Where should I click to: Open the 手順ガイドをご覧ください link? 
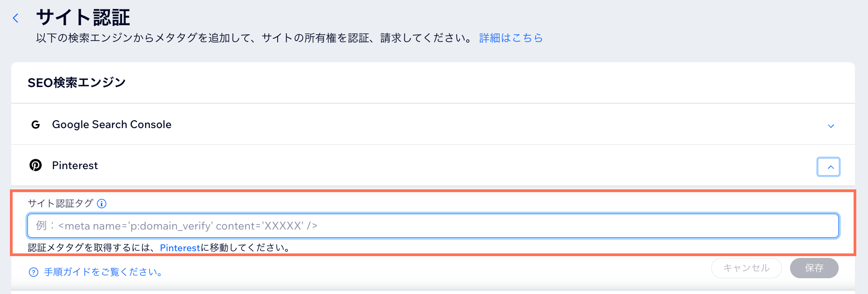pyautogui.click(x=104, y=272)
